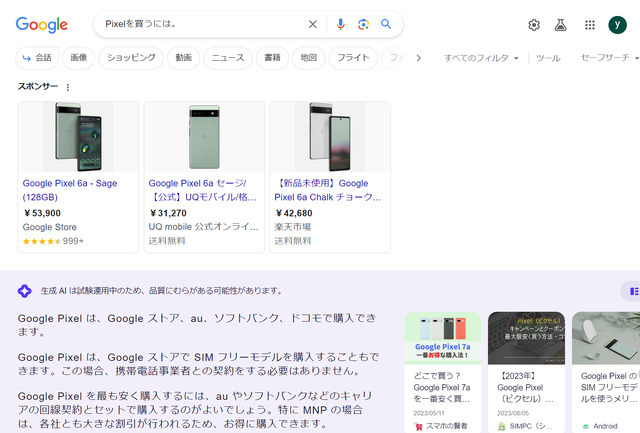640x433 pixels.
Task: Select the 書籍 filter chip
Action: (272, 58)
